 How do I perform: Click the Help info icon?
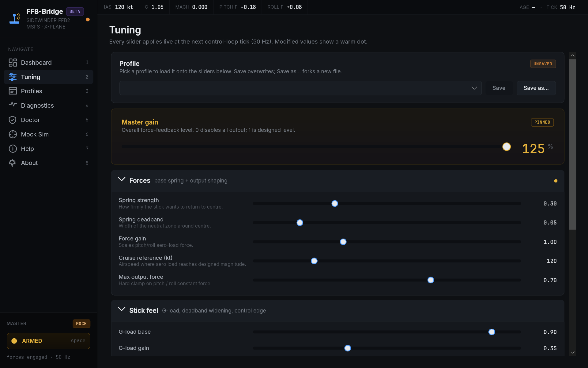[x=13, y=149]
